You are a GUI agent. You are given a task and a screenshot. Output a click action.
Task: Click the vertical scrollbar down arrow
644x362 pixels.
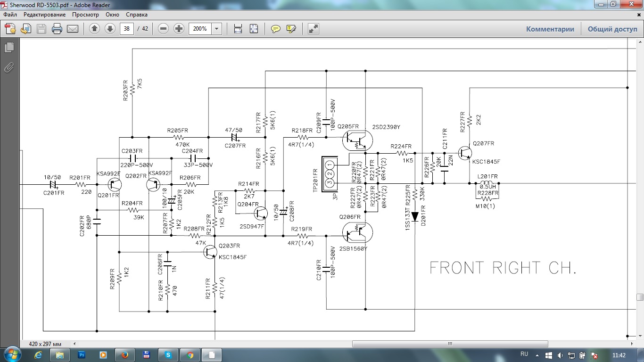640,337
